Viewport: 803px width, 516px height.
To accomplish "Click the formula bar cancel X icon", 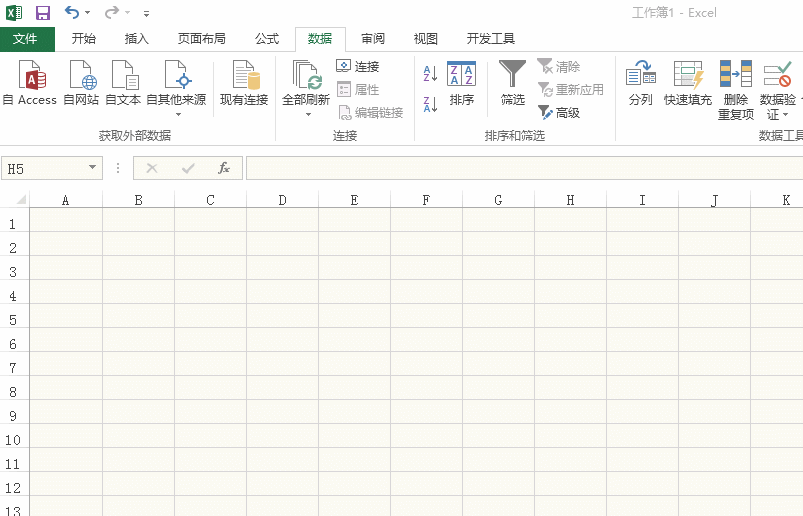I will [152, 168].
